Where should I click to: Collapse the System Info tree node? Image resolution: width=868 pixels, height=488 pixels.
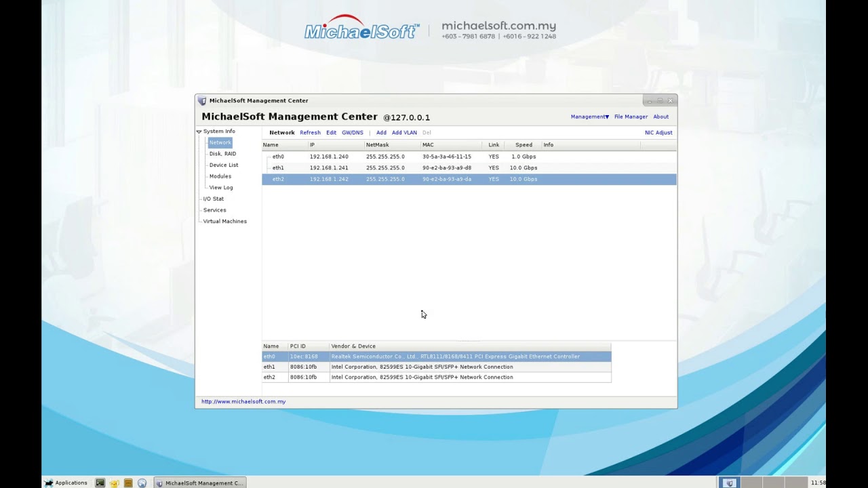point(199,131)
